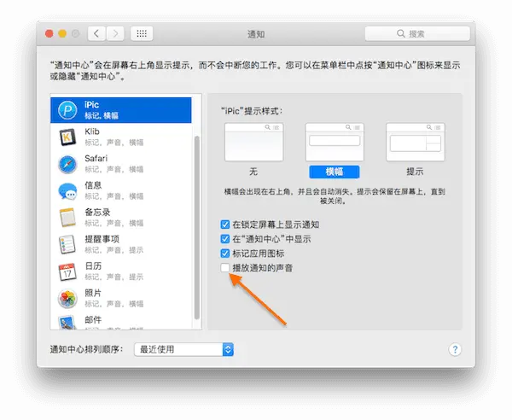Uncheck 标记应用图标 checkbox
512x420 pixels.
pyautogui.click(x=225, y=254)
